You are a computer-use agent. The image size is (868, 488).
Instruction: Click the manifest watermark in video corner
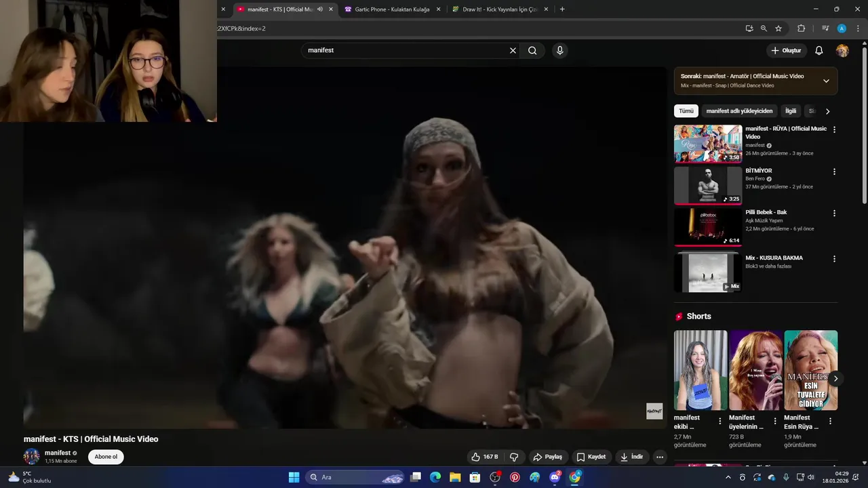pos(654,411)
